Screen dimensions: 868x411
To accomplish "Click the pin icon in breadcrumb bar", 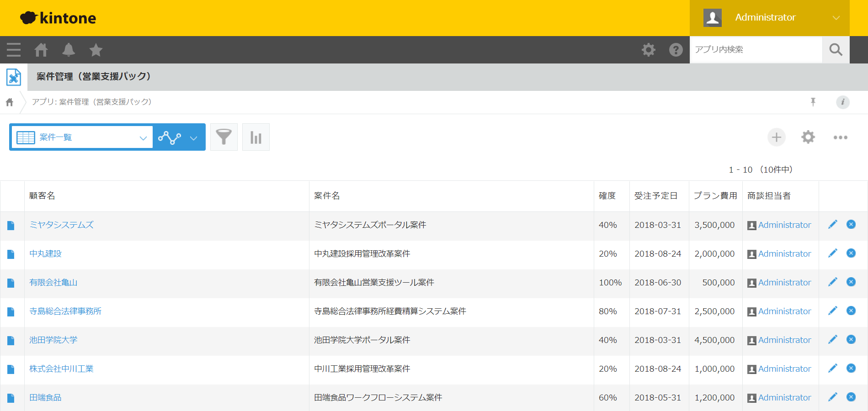I will (x=813, y=102).
